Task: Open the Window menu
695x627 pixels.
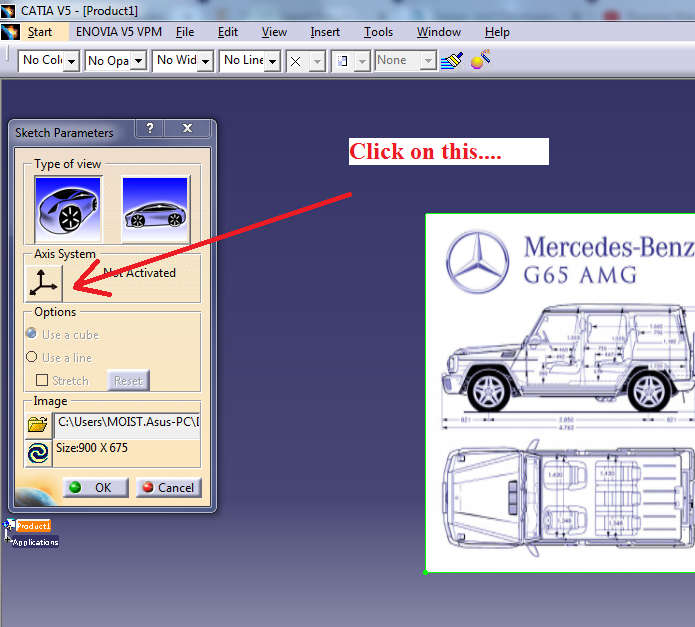Action: tap(439, 32)
